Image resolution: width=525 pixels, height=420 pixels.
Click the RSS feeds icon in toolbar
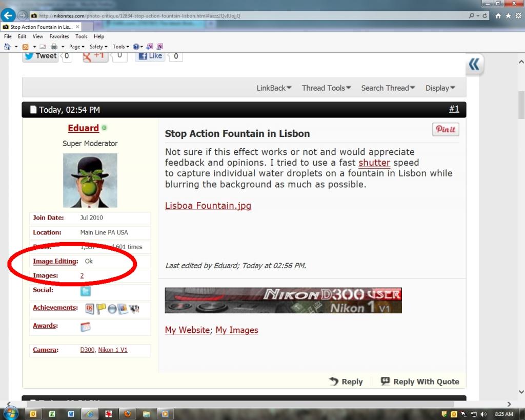[25, 47]
